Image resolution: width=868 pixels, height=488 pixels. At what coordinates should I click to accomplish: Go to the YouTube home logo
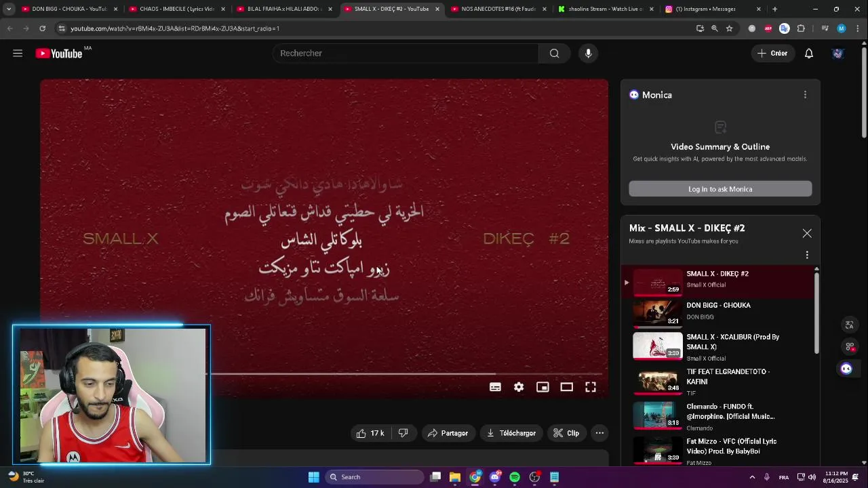click(x=59, y=54)
